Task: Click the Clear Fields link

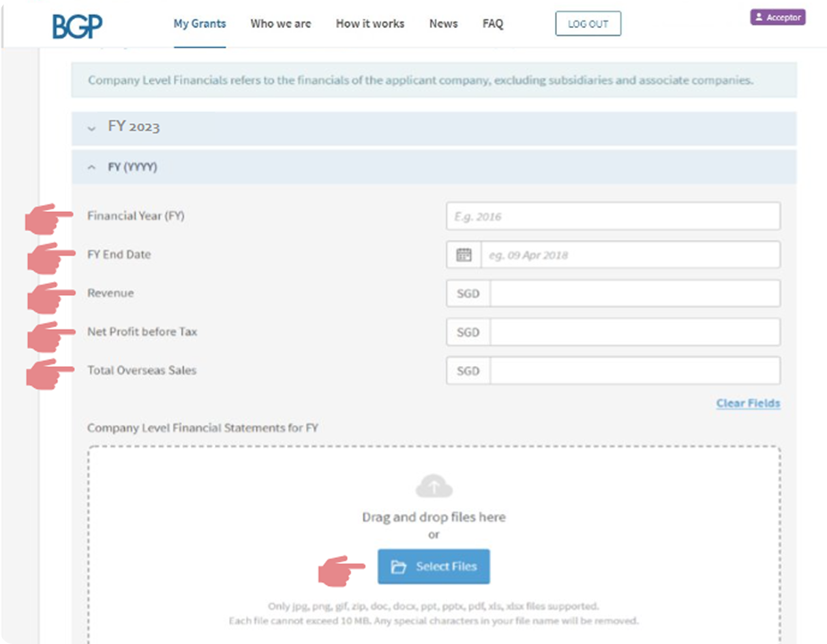Action: point(747,403)
